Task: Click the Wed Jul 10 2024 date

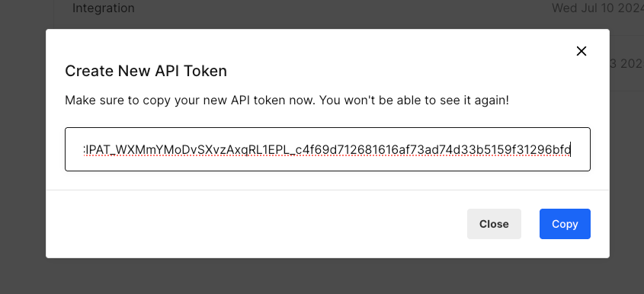Action: [598, 8]
